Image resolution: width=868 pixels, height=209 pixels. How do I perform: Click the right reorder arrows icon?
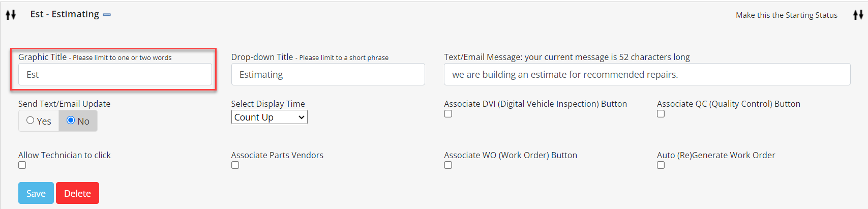click(x=858, y=15)
